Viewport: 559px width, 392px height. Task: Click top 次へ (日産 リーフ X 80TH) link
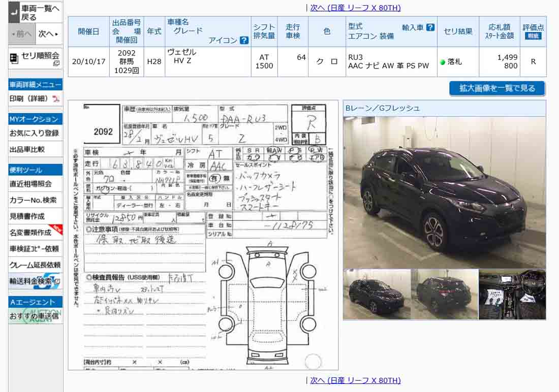point(355,8)
